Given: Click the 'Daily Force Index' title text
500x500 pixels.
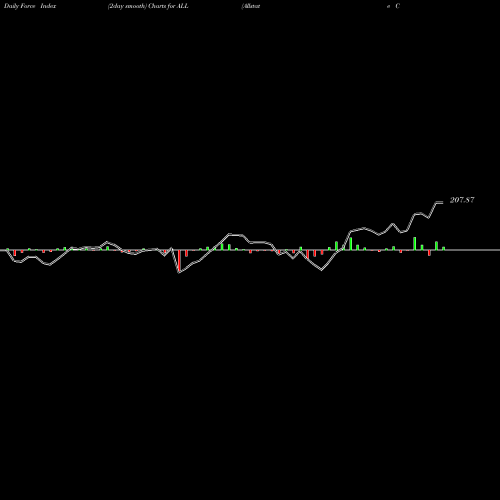Looking at the screenshot, I should (30, 6).
